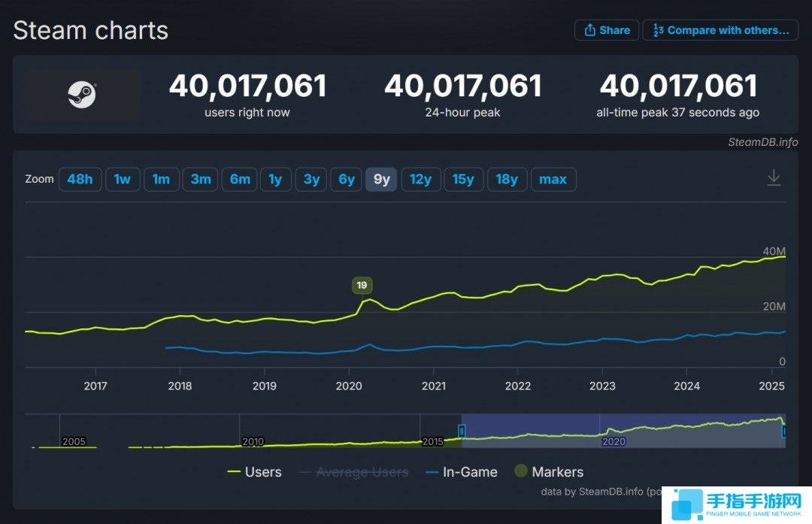Image resolution: width=812 pixels, height=524 pixels.
Task: Re-enable the Average Users series
Action: [x=362, y=471]
